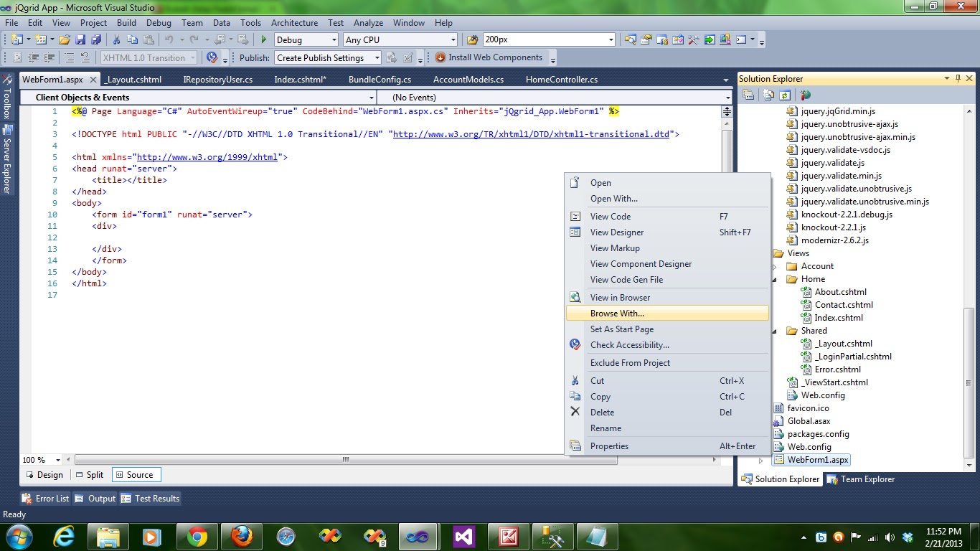The image size is (980, 551).
Task: Switch to Design view
Action: tap(44, 475)
